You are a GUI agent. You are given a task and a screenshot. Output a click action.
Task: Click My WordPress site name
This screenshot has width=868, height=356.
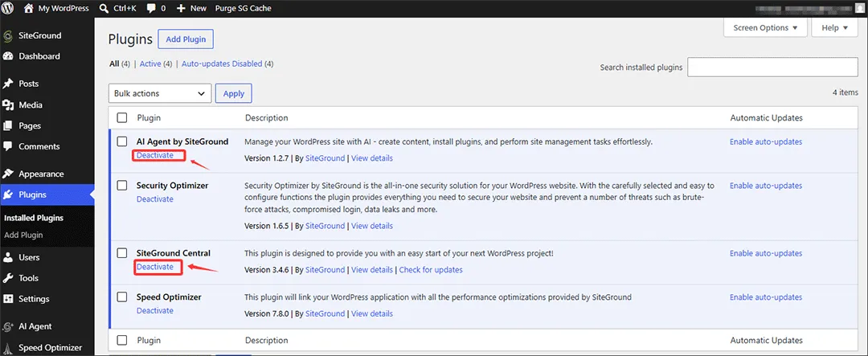click(x=63, y=8)
